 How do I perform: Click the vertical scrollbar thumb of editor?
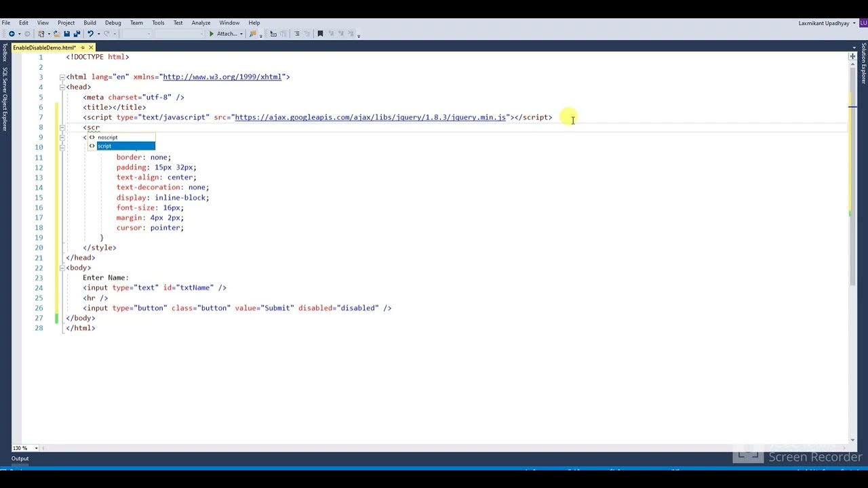coord(852,176)
